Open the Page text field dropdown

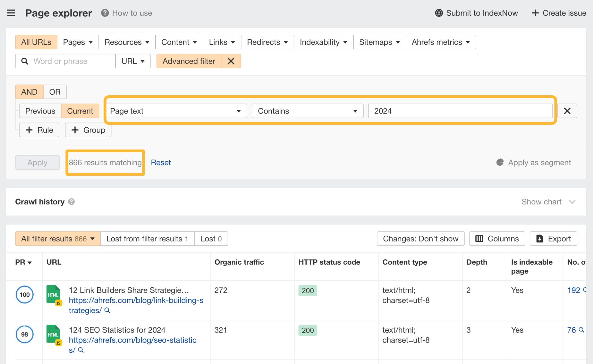click(x=239, y=111)
